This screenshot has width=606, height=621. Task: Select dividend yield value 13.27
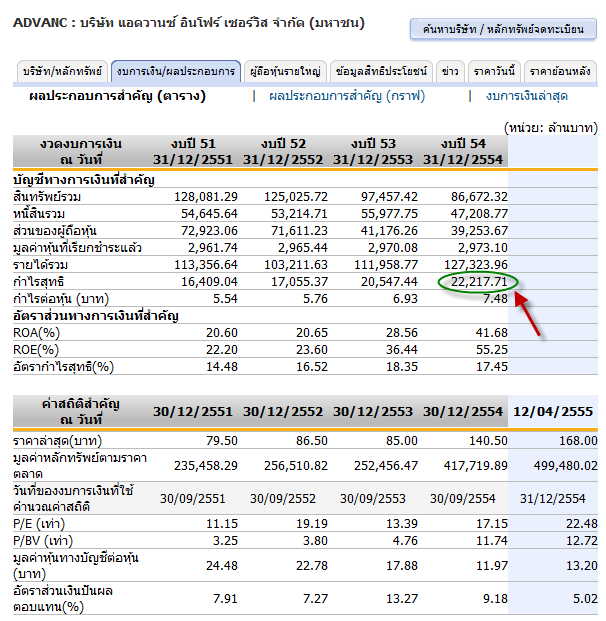point(402,599)
